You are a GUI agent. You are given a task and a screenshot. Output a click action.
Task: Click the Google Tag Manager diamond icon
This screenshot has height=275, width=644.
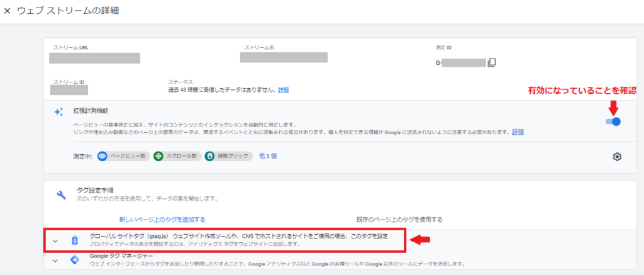point(75,260)
